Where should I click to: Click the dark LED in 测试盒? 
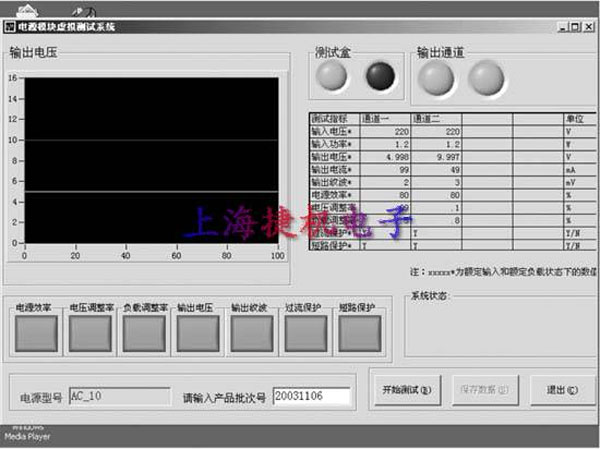coord(380,76)
